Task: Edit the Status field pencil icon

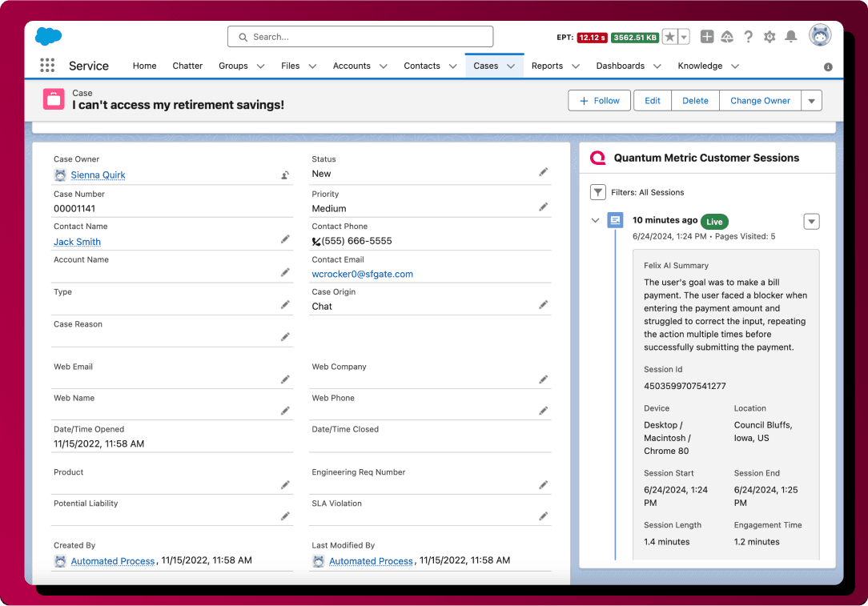Action: [x=544, y=172]
